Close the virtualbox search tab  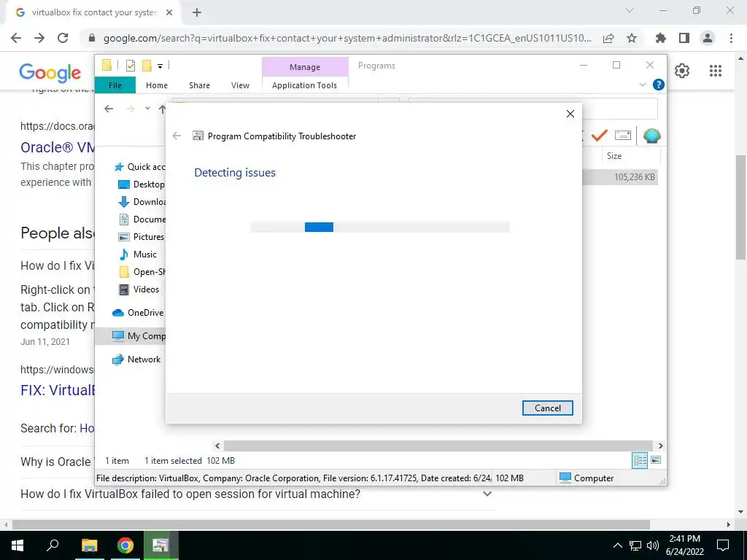[x=169, y=13]
